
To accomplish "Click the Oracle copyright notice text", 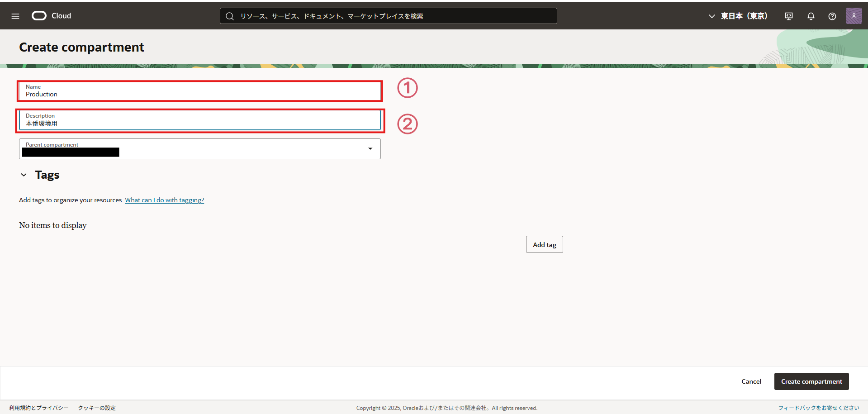I will (447, 408).
